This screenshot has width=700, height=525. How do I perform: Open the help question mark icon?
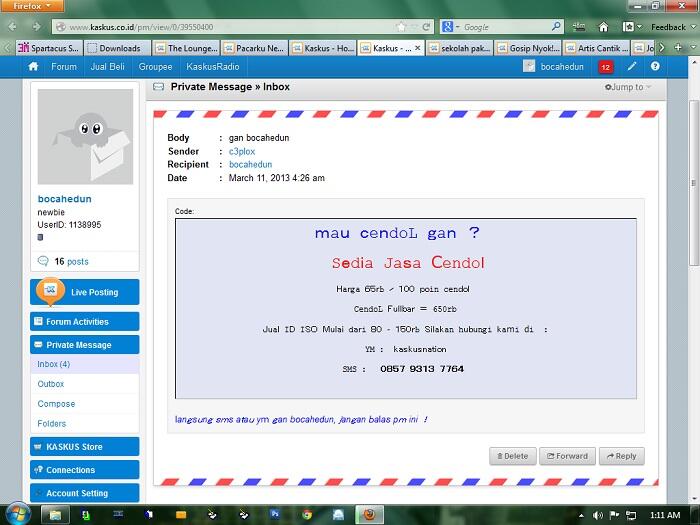(x=655, y=66)
